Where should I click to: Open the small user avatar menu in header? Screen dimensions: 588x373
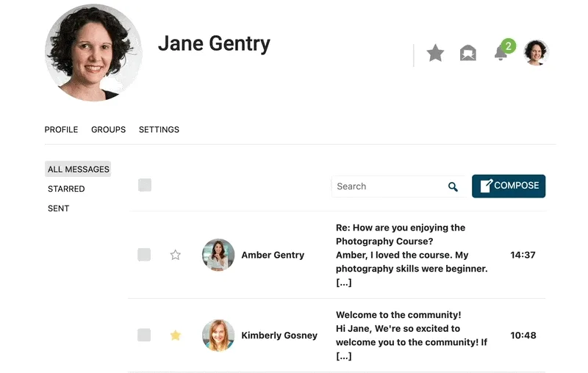(536, 53)
